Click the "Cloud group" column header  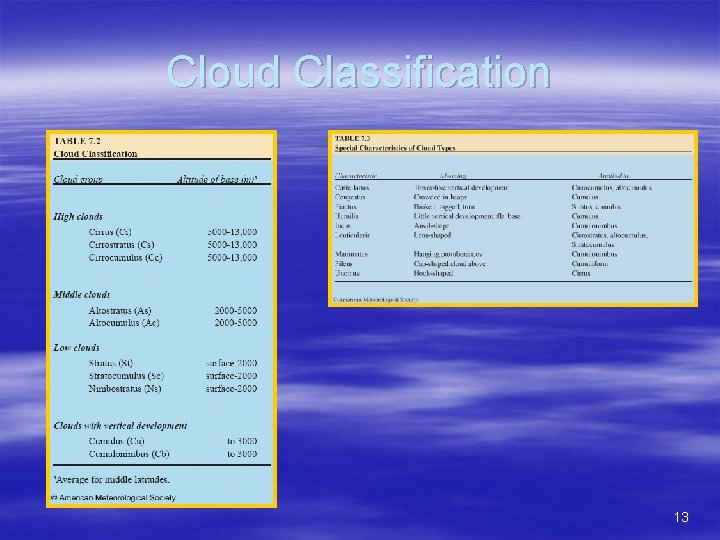(78, 179)
